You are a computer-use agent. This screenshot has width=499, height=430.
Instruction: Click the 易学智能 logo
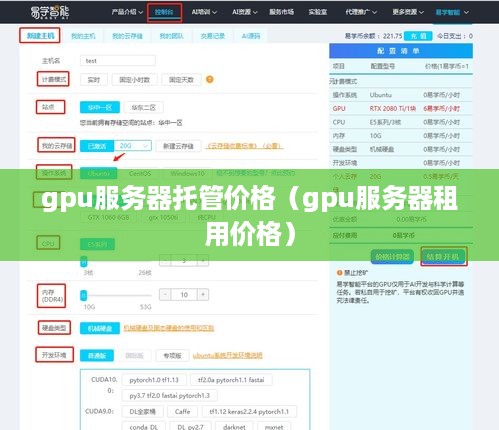point(50,12)
